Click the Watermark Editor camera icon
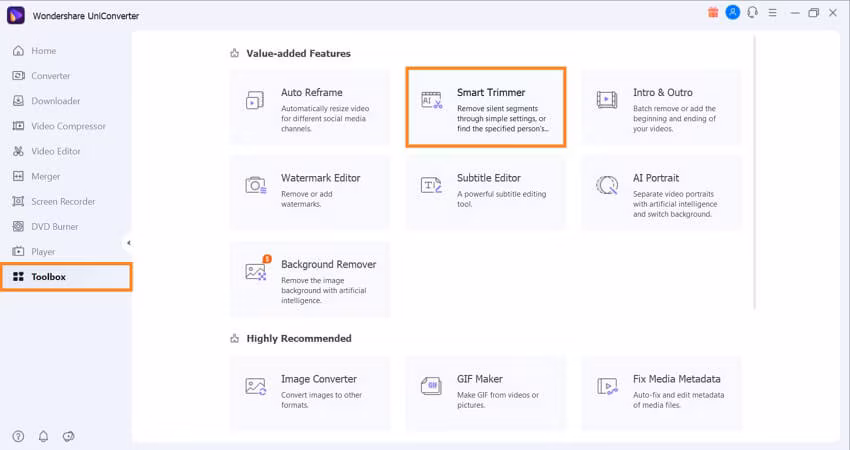Viewport: 850px width, 450px height. click(255, 185)
